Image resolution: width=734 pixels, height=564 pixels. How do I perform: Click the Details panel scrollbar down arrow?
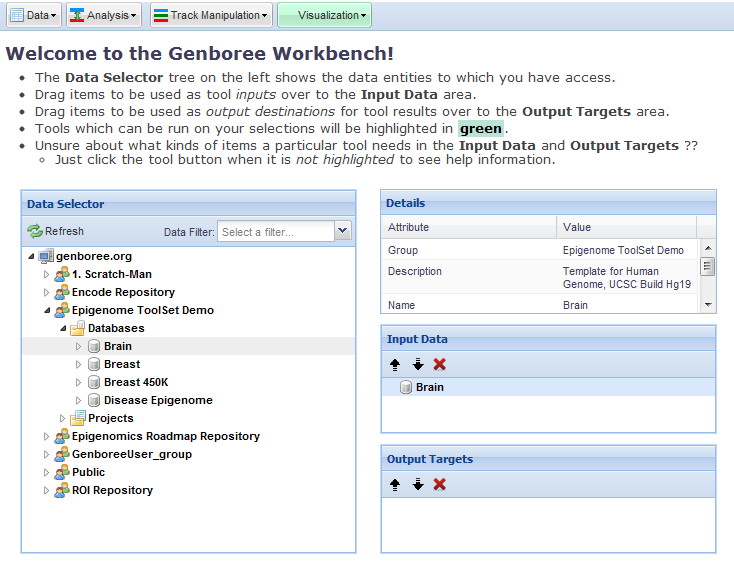tap(707, 304)
